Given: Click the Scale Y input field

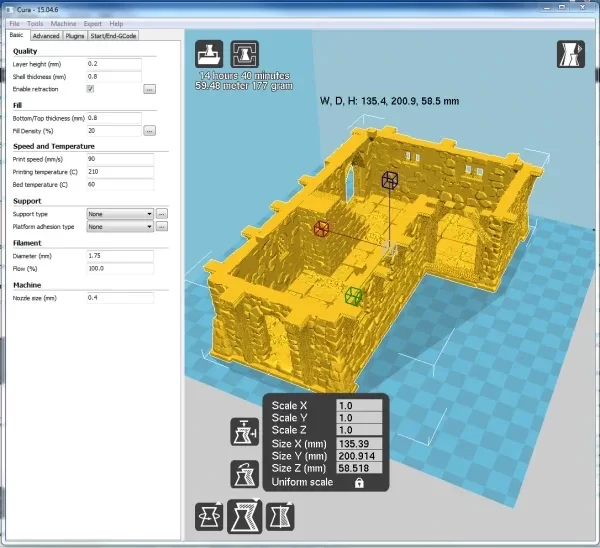Looking at the screenshot, I should click(x=359, y=418).
